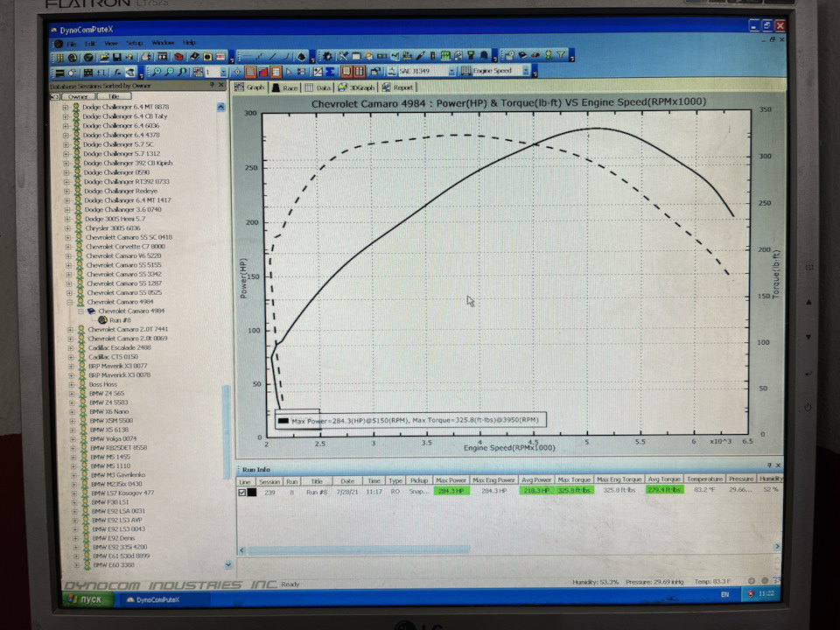Click the Owner sort button
The width and height of the screenshot is (840, 630).
78,96
